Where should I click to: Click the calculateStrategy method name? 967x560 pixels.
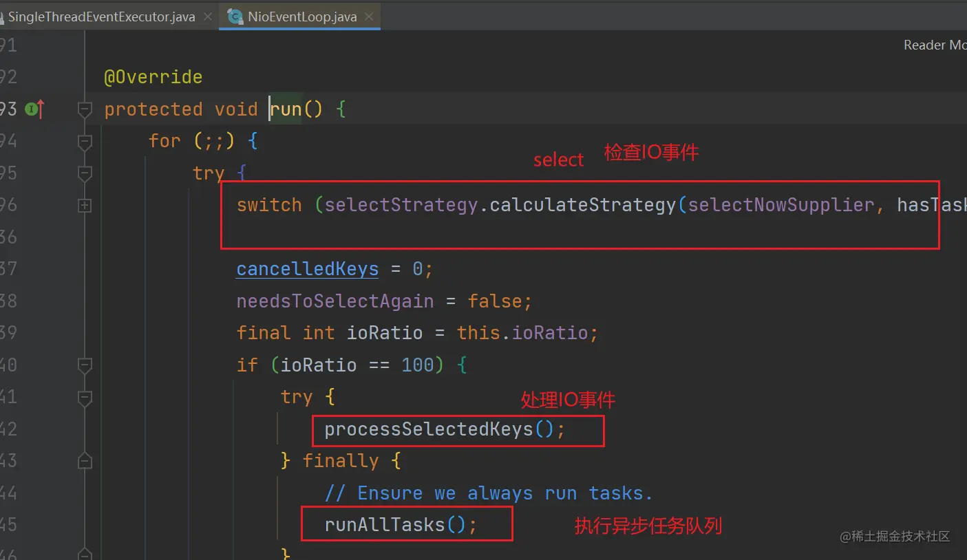click(582, 205)
